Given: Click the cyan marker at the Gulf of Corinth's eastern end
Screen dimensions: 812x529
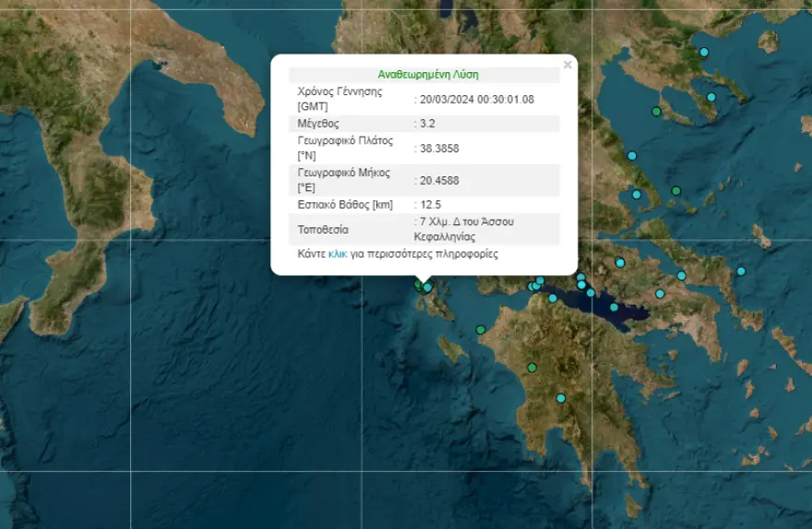Looking at the screenshot, I should 614,307.
